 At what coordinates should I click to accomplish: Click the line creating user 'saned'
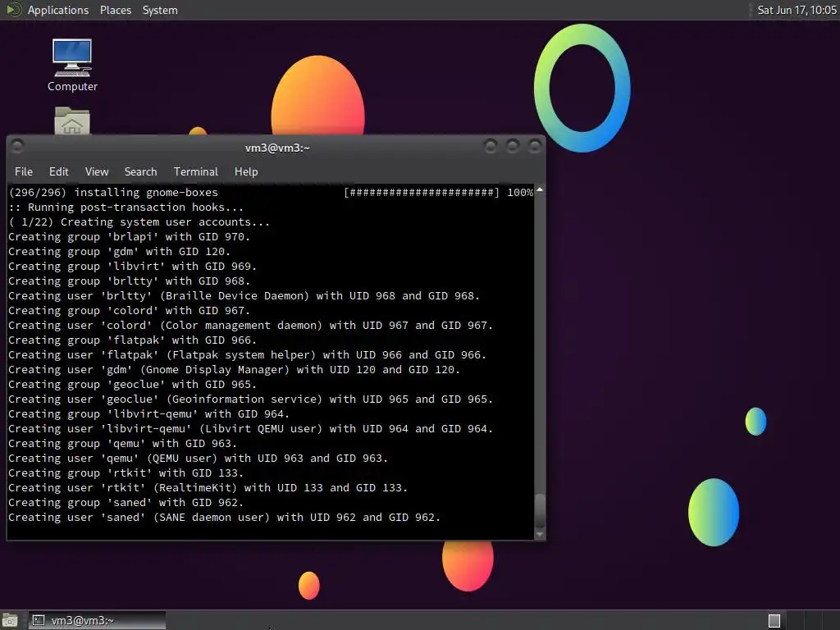224,518
